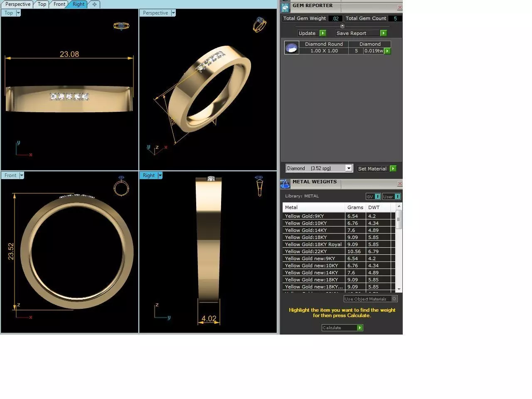Open the Front viewport menu arrow
The image size is (532, 399).
22,175
